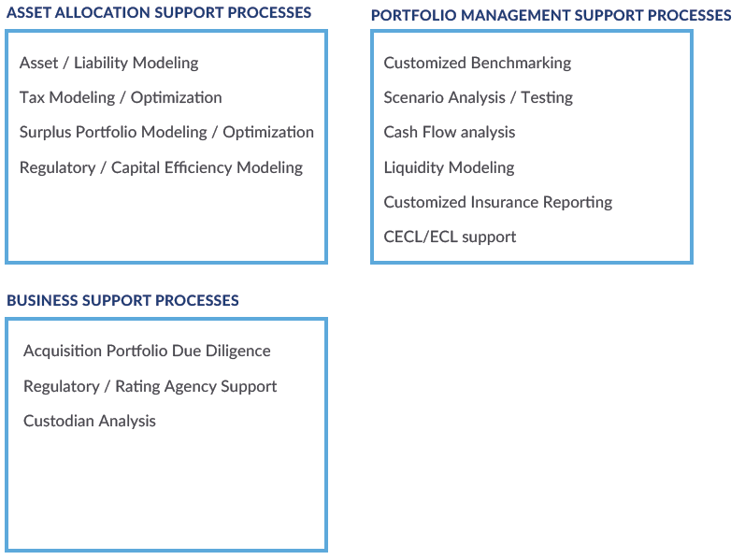This screenshot has height=560, width=745.
Task: Click the Custodian Analysis entry
Action: (90, 422)
